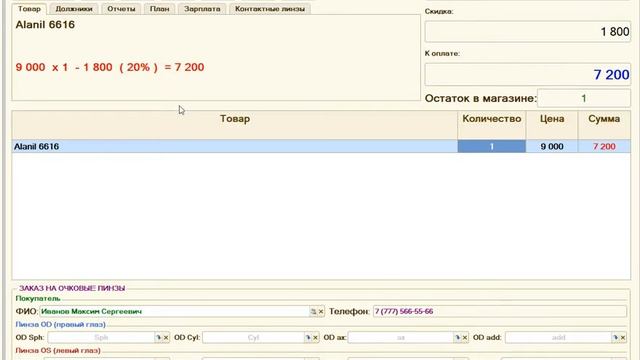Click the OD Sph input field

coord(101,338)
